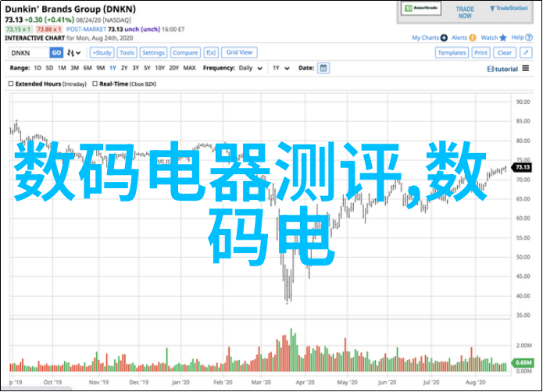Click the Grid View button

tap(239, 52)
